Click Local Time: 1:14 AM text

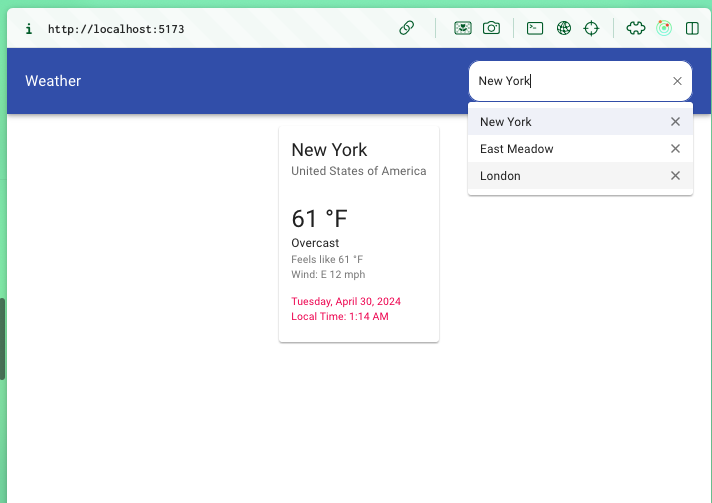[x=340, y=316]
